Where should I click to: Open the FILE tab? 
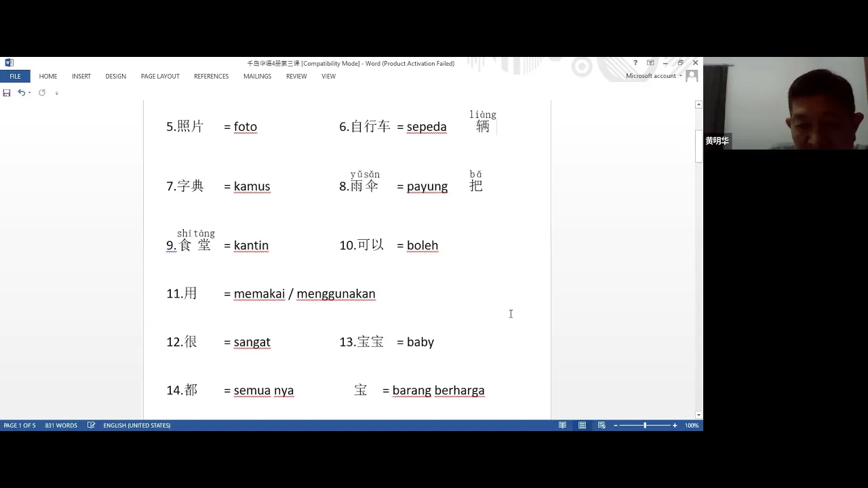tap(15, 77)
